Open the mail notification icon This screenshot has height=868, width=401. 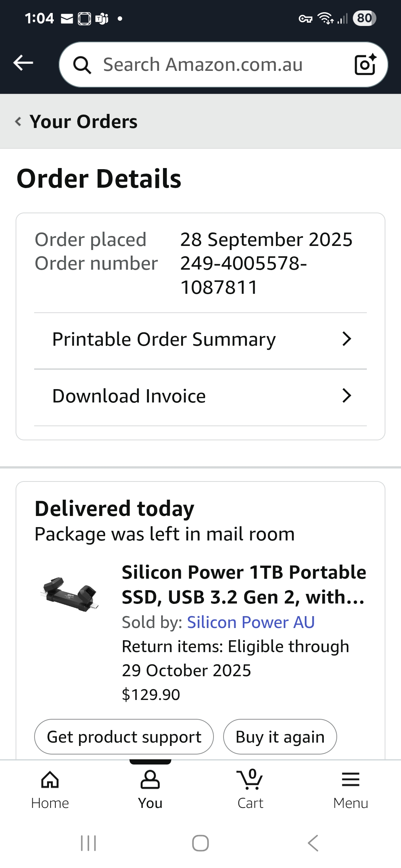67,19
